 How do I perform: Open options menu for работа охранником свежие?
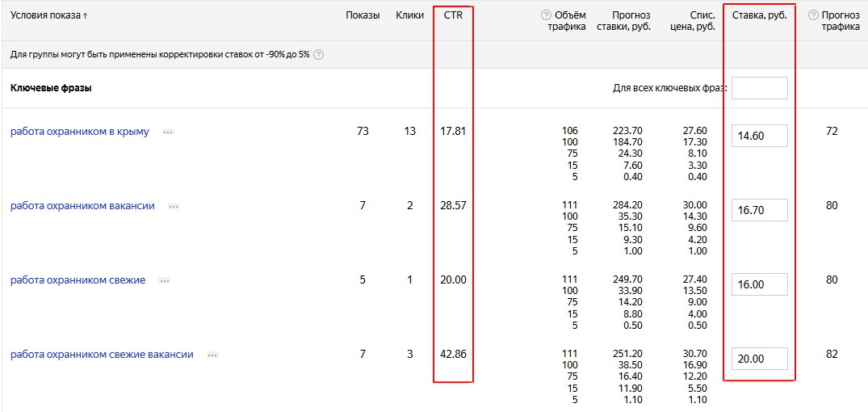coord(165,281)
